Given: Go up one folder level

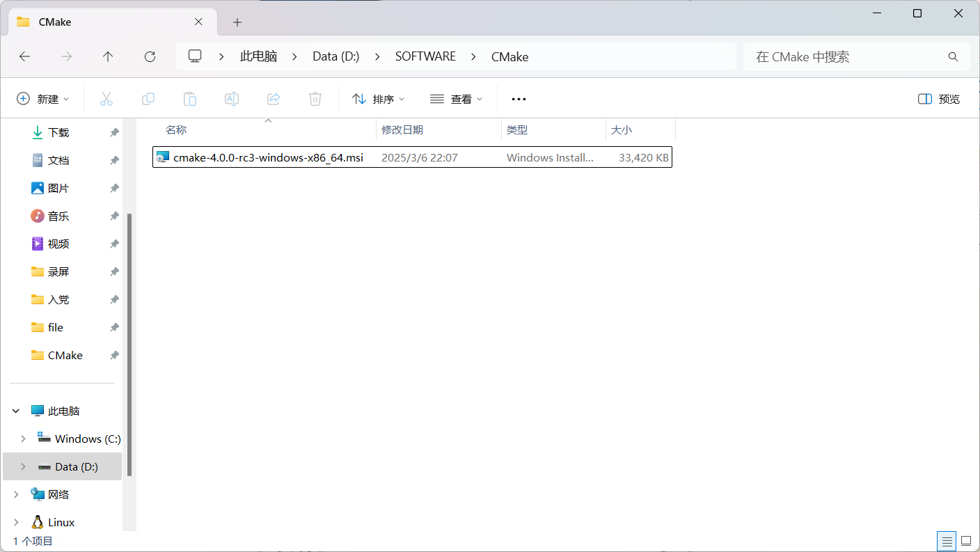Looking at the screenshot, I should (x=108, y=57).
